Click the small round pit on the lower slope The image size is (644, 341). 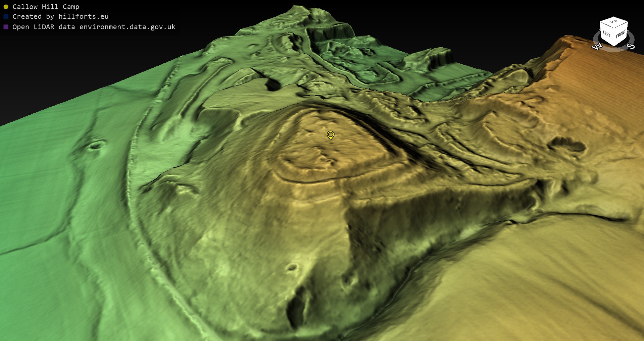click(292, 267)
